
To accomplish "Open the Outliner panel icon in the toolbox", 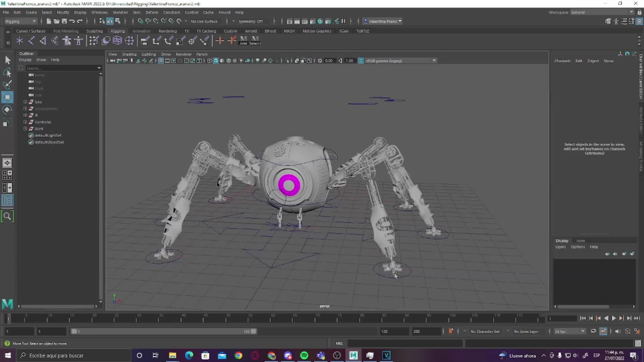I will [x=7, y=200].
